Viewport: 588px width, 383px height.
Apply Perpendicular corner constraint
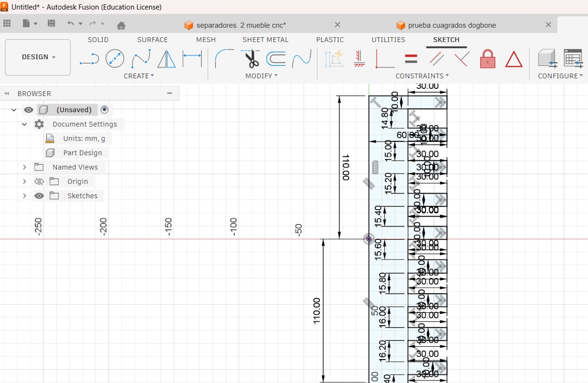[385, 59]
